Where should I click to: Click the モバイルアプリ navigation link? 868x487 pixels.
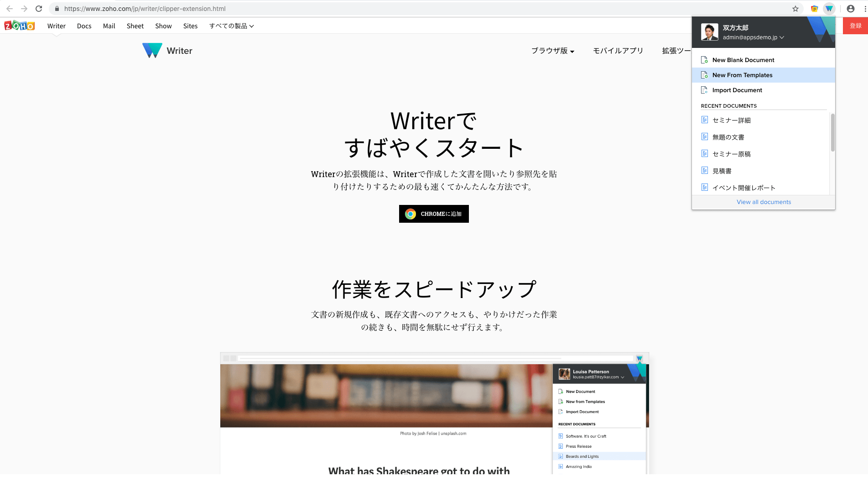(618, 51)
